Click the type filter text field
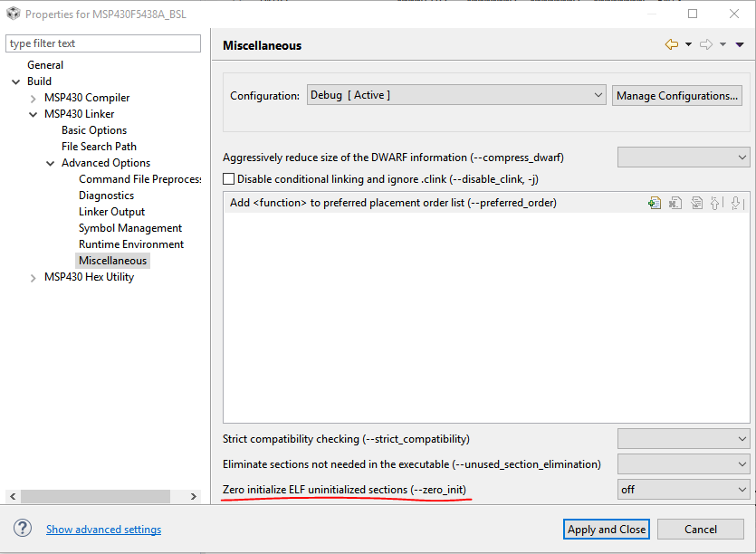Image resolution: width=756 pixels, height=554 pixels. click(103, 43)
